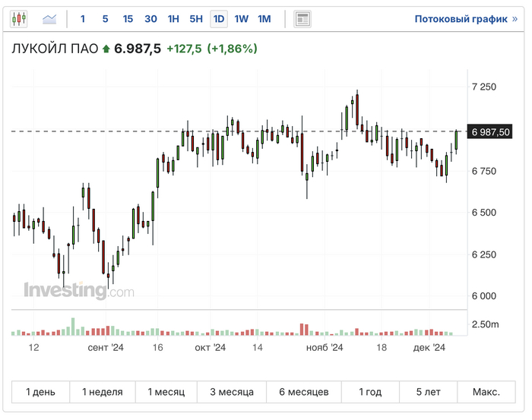The width and height of the screenshot is (532, 420).
Task: Select the 1W weekly interval
Action: coord(242,18)
